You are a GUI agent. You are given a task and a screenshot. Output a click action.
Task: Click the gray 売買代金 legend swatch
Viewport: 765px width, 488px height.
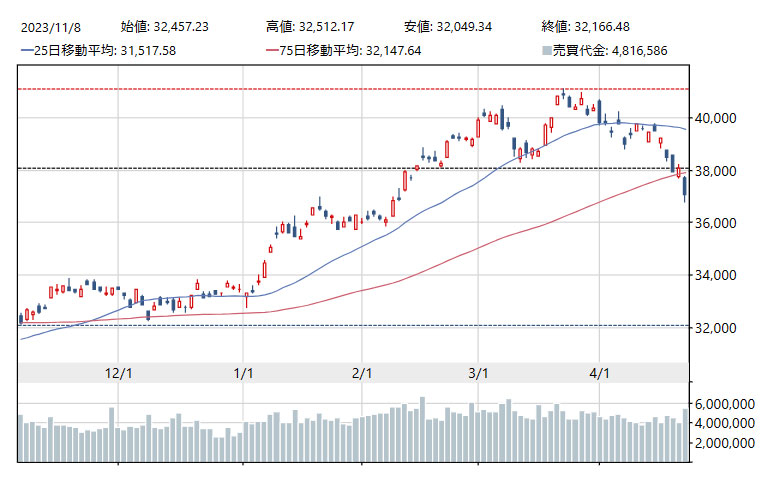tap(546, 50)
